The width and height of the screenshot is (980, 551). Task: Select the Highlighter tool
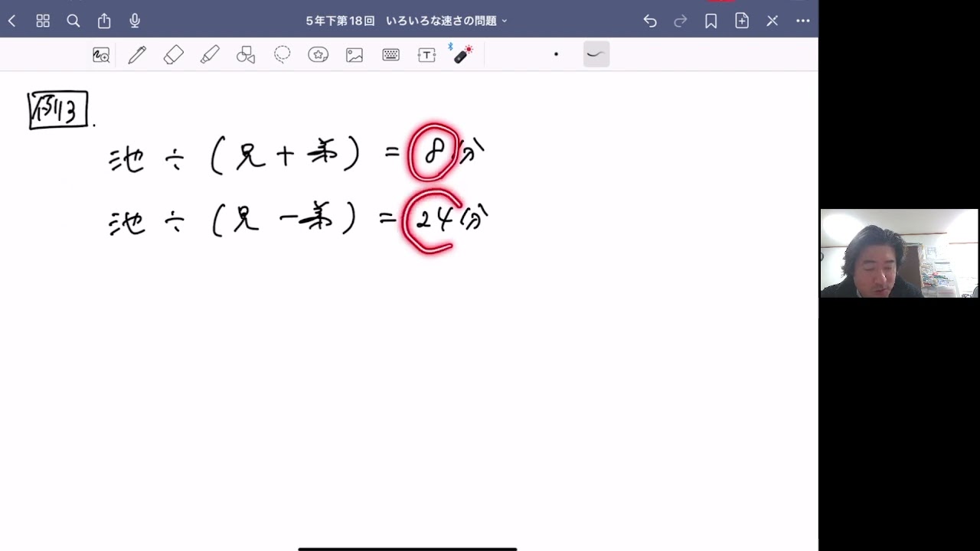pos(210,54)
